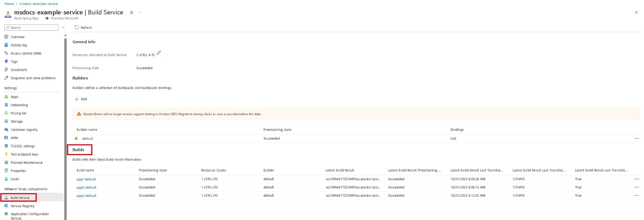Click the plus icon to add a builder

(77, 99)
